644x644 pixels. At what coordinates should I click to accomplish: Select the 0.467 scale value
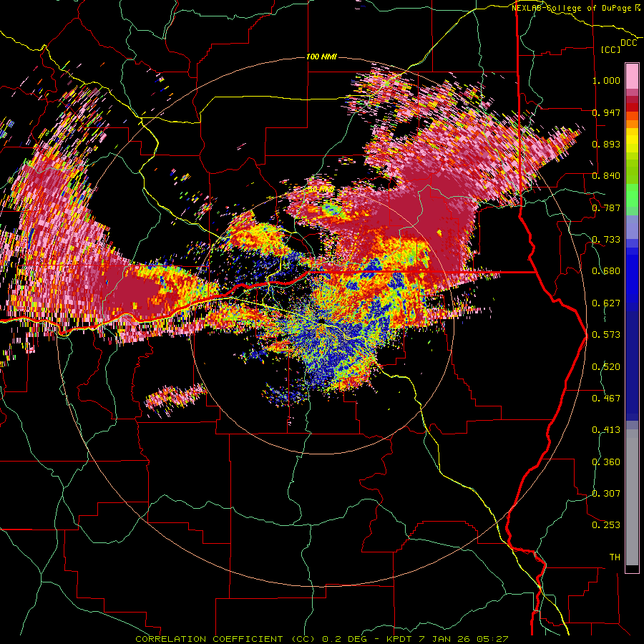pos(606,399)
